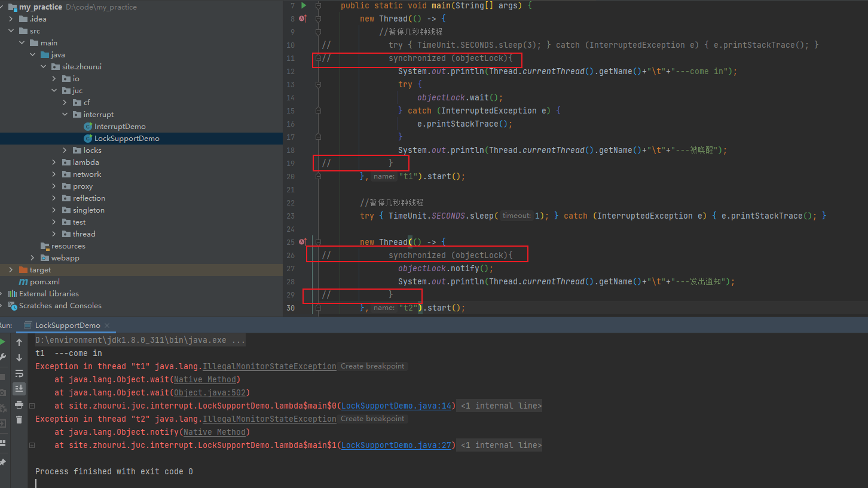Viewport: 868px width, 488px height.
Task: Click the LockSupportDemo class icon in tree
Action: coord(88,139)
